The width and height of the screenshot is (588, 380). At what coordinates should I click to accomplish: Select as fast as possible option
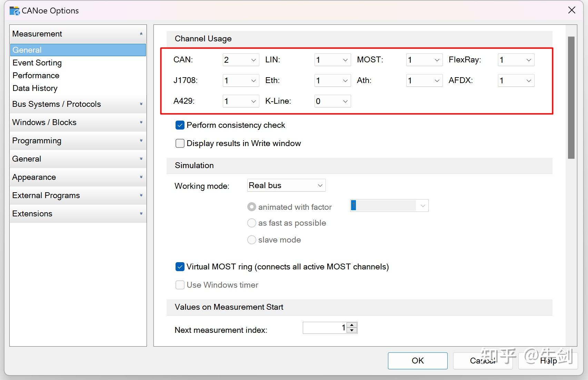click(252, 223)
